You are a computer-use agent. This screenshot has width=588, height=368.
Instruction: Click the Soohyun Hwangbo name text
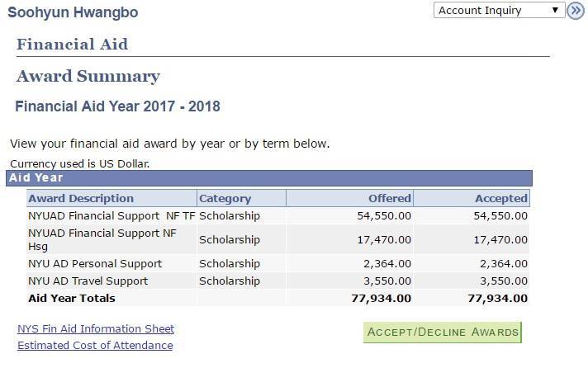point(73,12)
